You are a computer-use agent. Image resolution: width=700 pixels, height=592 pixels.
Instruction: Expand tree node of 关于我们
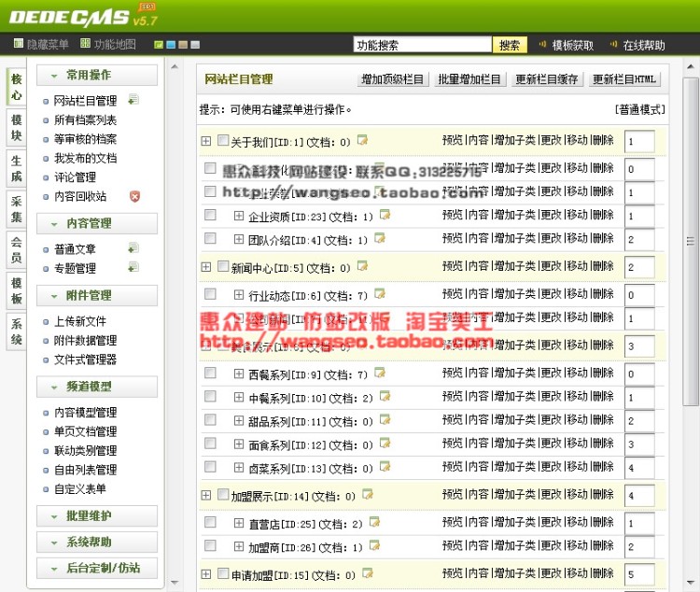[x=206, y=141]
